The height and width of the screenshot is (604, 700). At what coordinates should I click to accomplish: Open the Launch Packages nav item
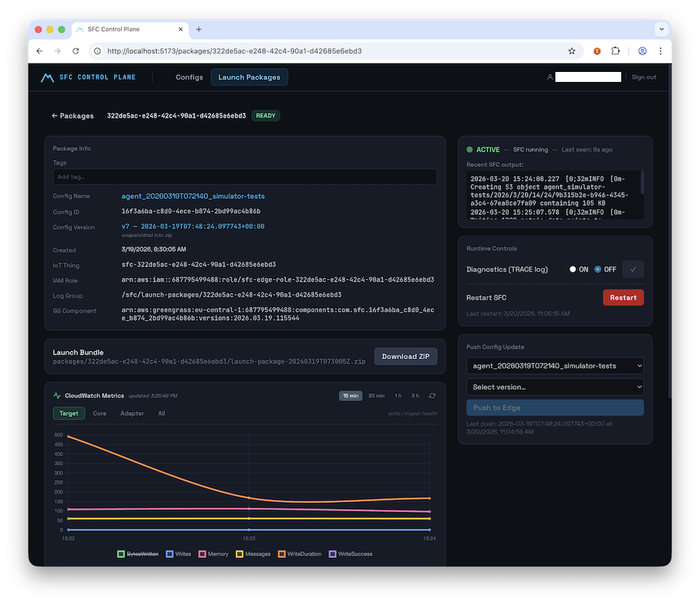coord(249,77)
